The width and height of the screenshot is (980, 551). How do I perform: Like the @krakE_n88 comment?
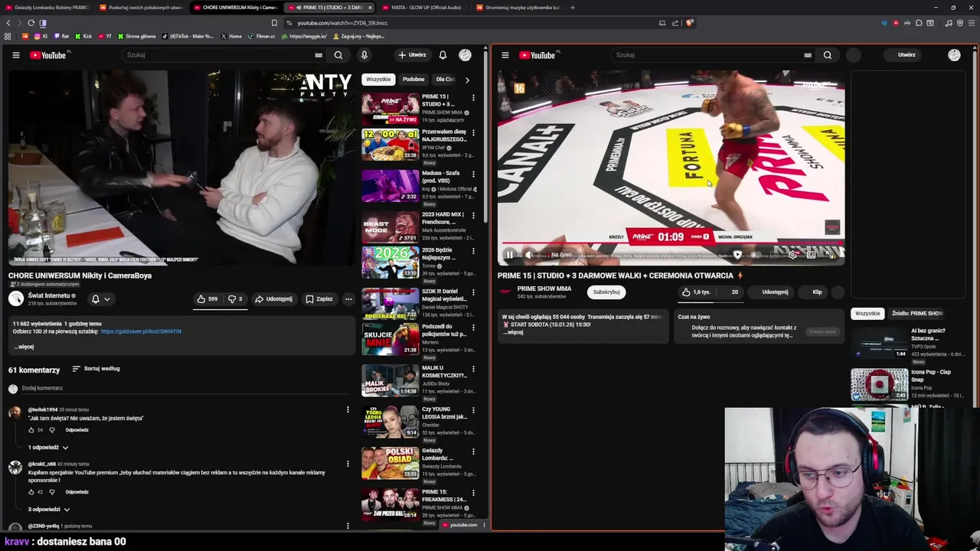[31, 492]
